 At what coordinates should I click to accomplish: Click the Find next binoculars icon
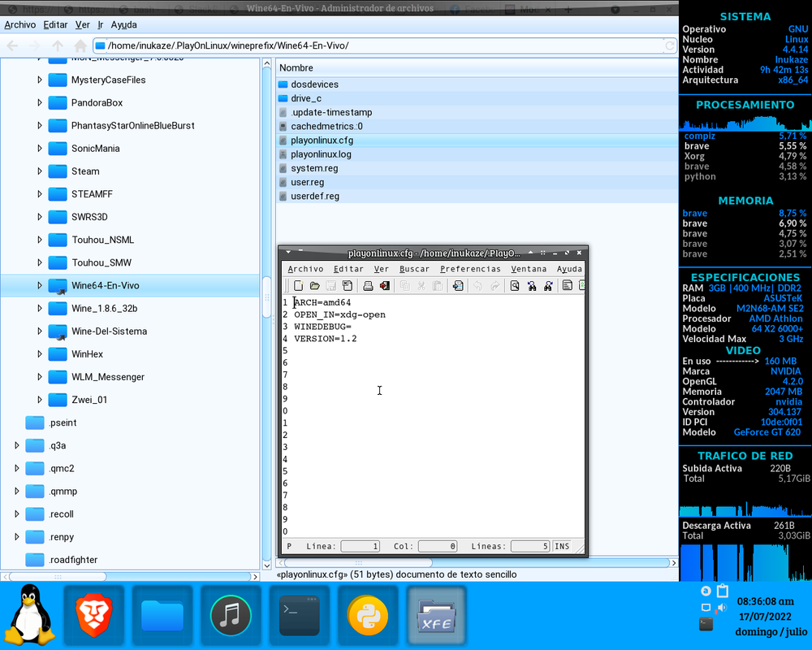pos(548,286)
